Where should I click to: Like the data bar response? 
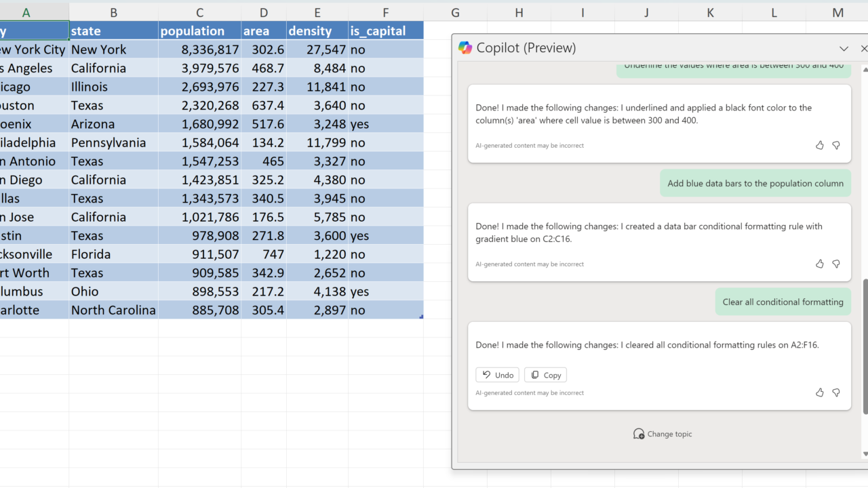[819, 264]
